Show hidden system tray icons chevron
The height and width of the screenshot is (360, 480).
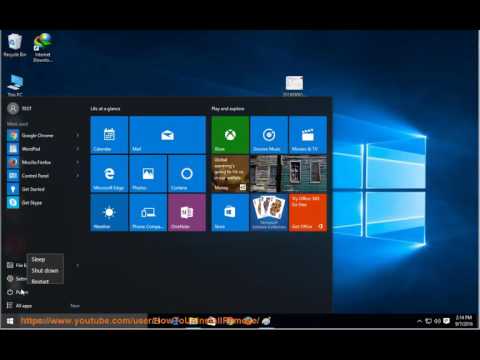click(420, 321)
